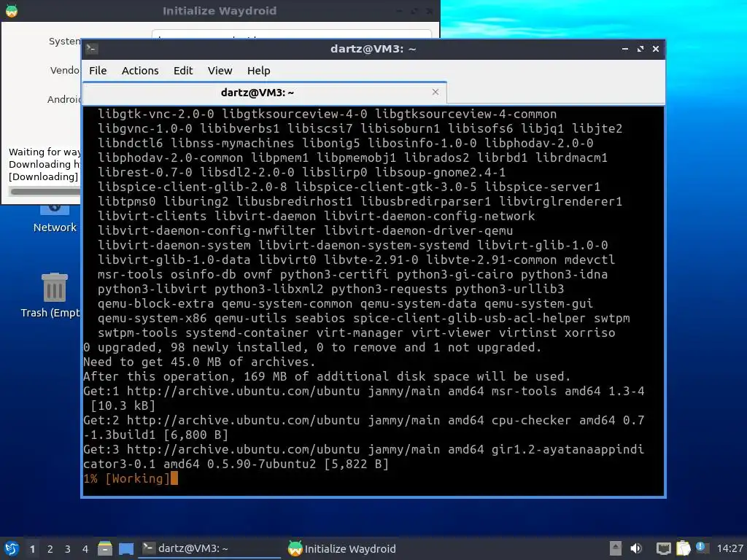The width and height of the screenshot is (747, 560).
Task: Open the File menu in terminal
Action: [98, 71]
